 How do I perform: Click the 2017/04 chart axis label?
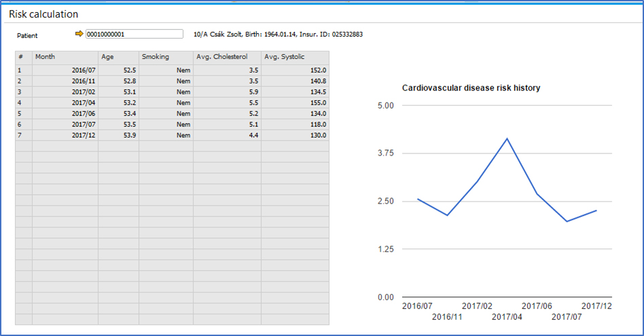[507, 317]
